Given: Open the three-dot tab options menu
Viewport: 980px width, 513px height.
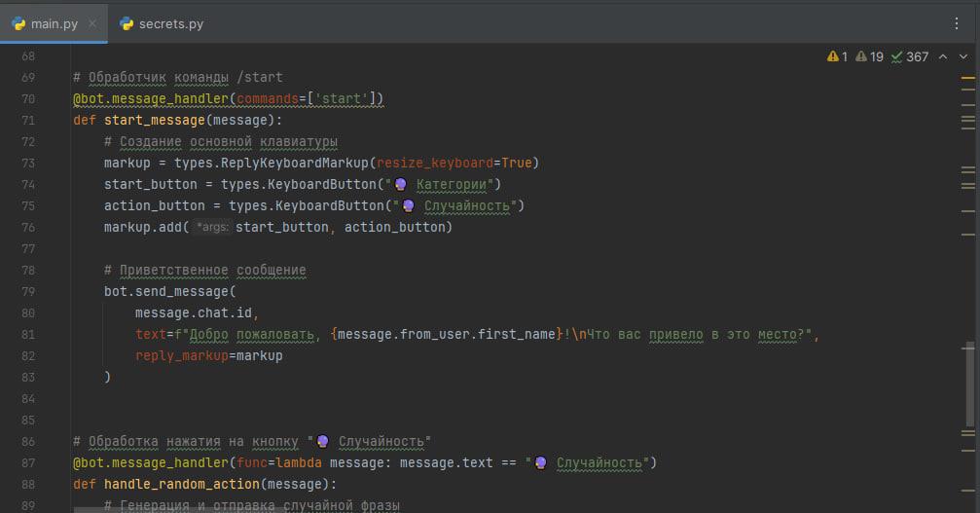Looking at the screenshot, I should point(956,23).
